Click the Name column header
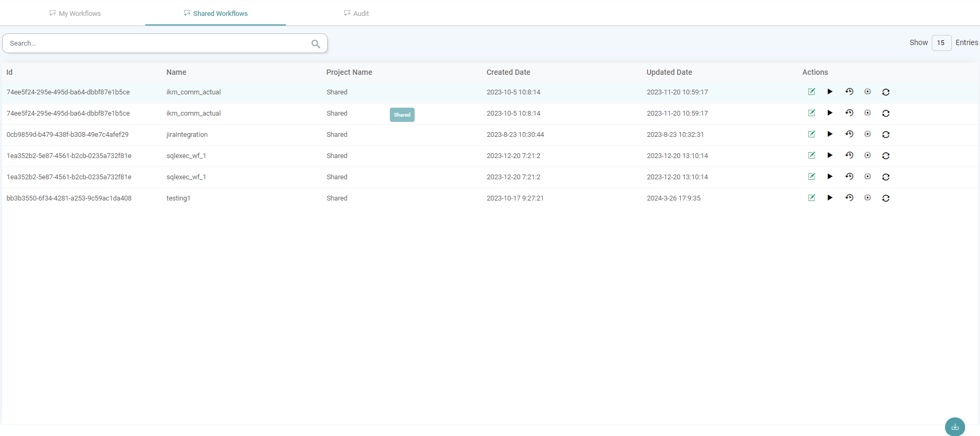The width and height of the screenshot is (980, 436). tap(176, 72)
